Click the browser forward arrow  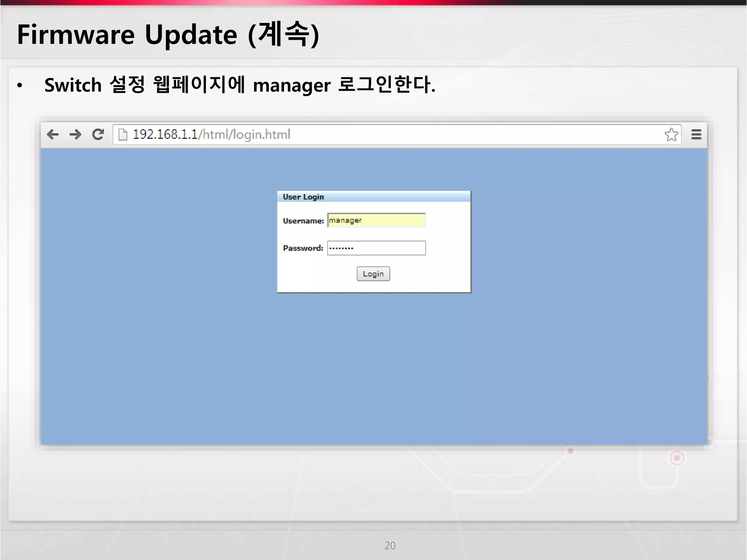(x=76, y=135)
